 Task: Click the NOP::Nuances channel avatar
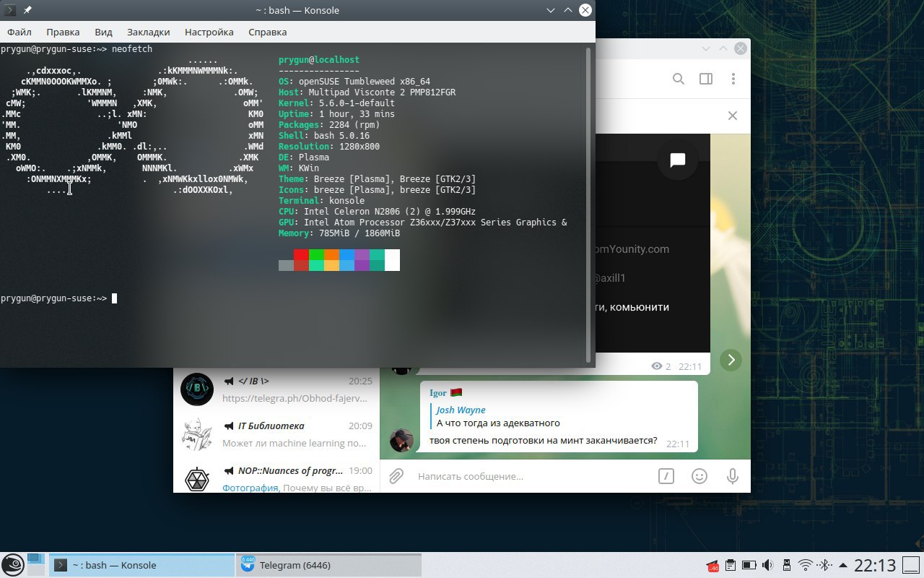[x=196, y=479]
